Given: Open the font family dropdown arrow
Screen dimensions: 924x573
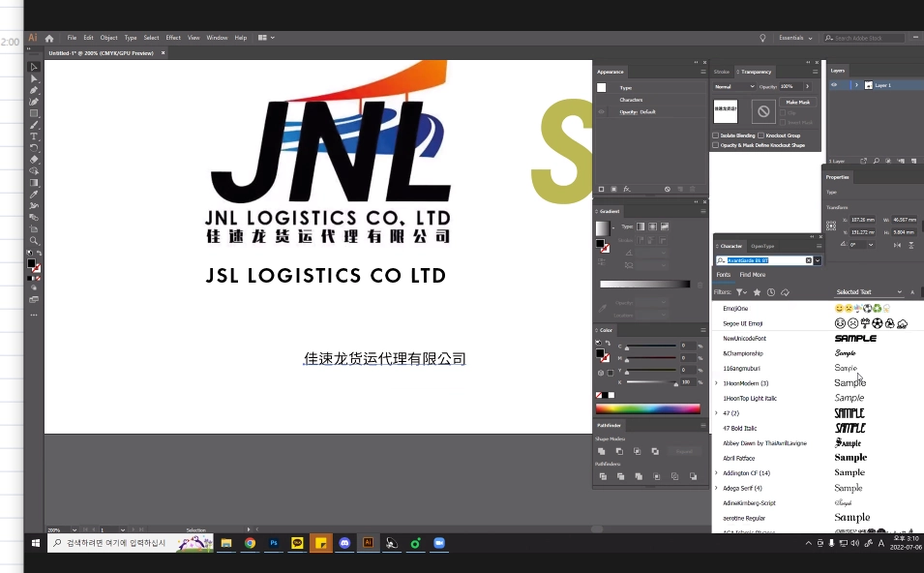Looking at the screenshot, I should point(818,260).
